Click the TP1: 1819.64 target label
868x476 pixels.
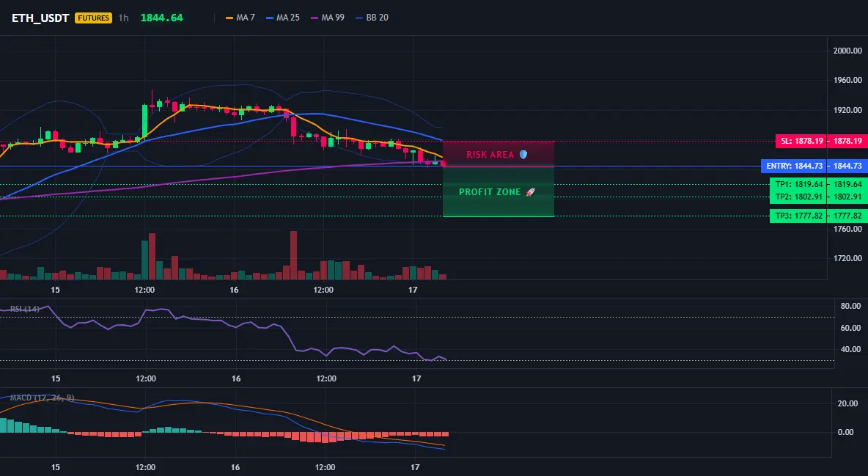coord(798,184)
